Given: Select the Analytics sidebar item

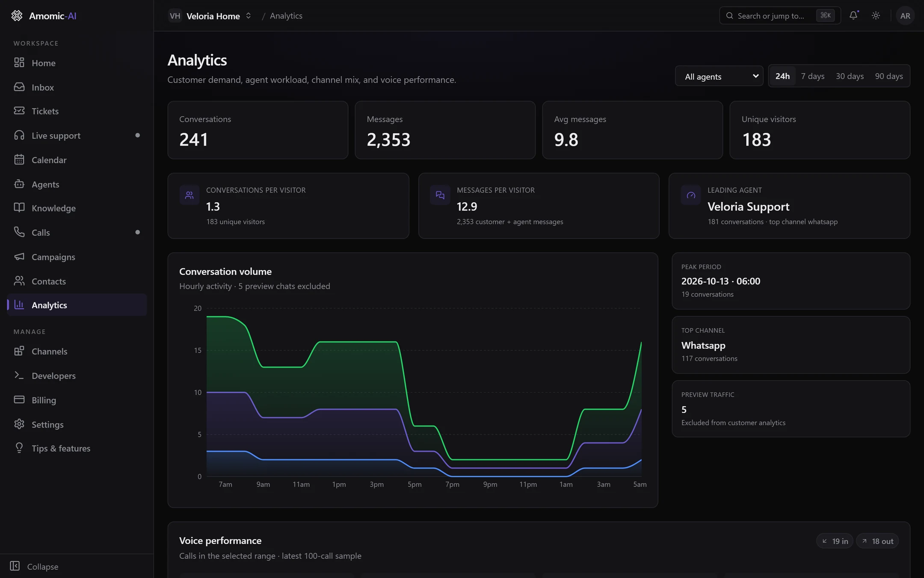Looking at the screenshot, I should point(77,305).
